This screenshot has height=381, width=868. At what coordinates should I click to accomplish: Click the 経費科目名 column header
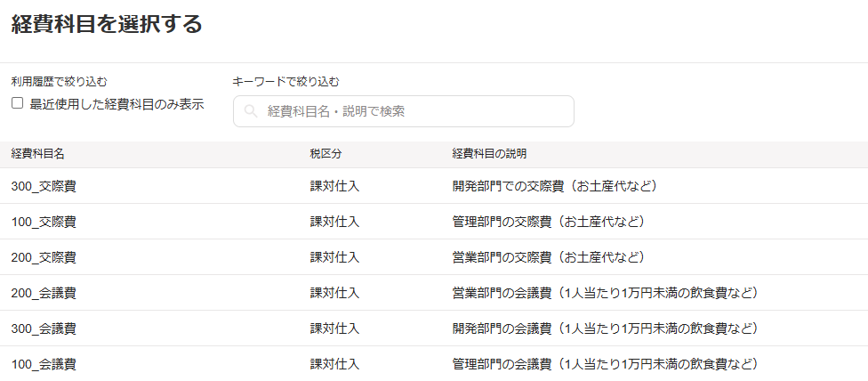[37, 154]
